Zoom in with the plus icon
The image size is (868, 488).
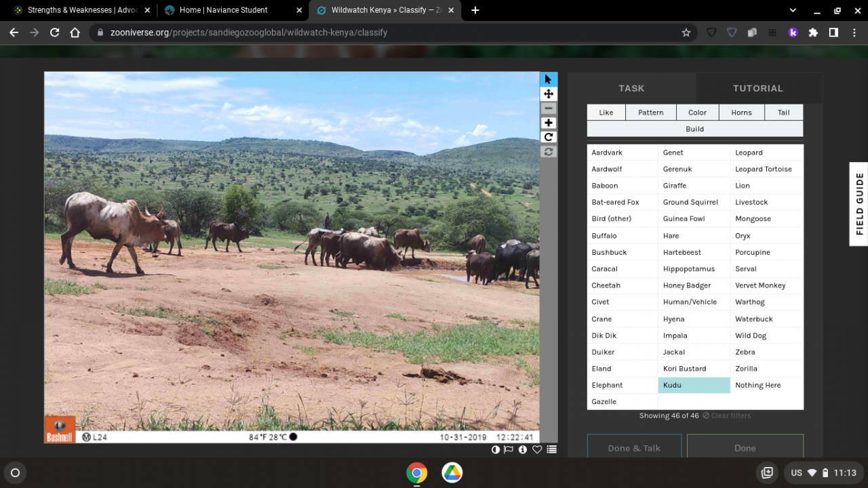point(549,123)
